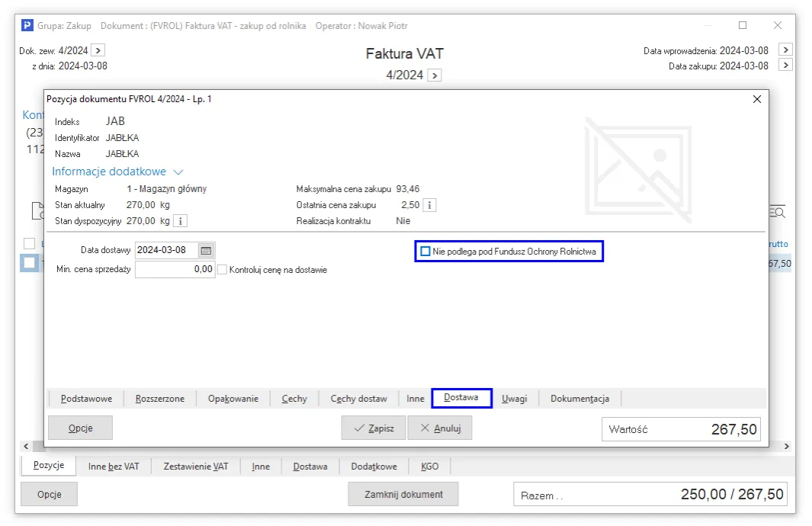Click horizontal scrollbar right arrow
The image size is (812, 526).
pyautogui.click(x=787, y=446)
